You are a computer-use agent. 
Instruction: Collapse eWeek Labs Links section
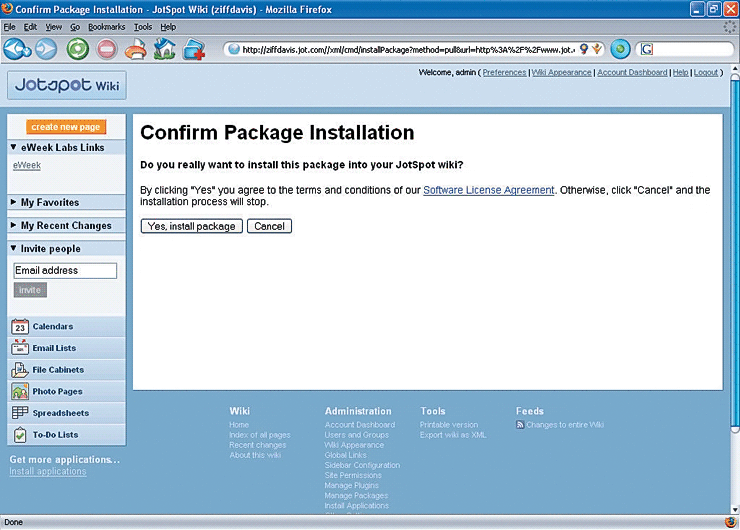pos(14,147)
